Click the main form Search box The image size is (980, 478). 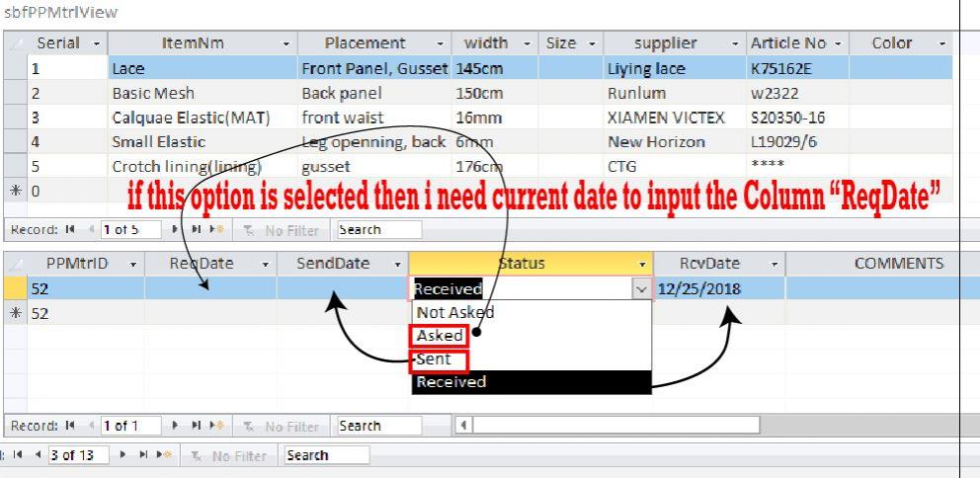click(327, 455)
